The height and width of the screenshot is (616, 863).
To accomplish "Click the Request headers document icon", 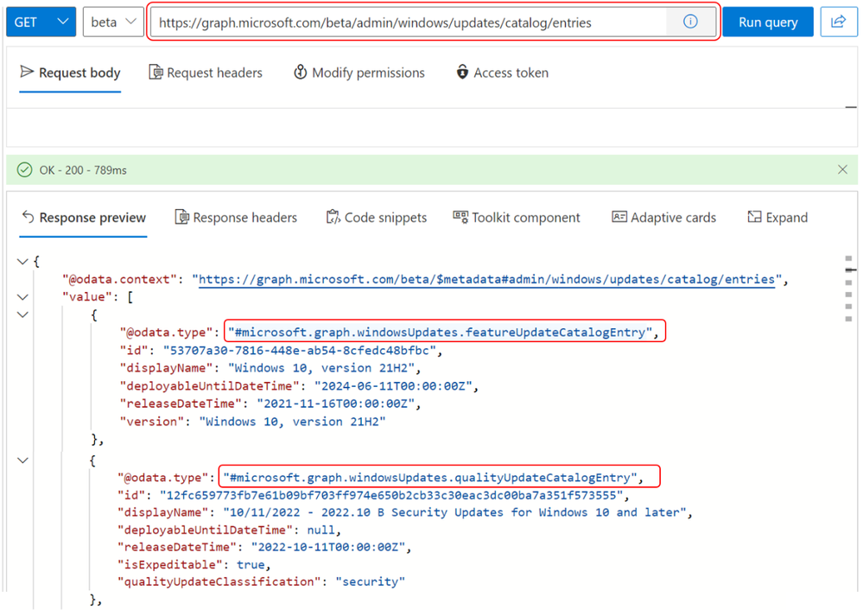I will point(155,72).
